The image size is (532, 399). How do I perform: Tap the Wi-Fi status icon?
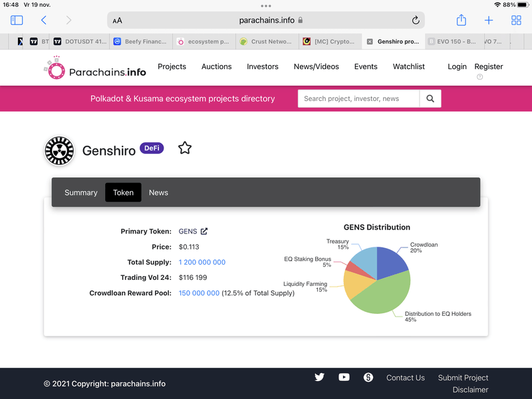pos(497,5)
